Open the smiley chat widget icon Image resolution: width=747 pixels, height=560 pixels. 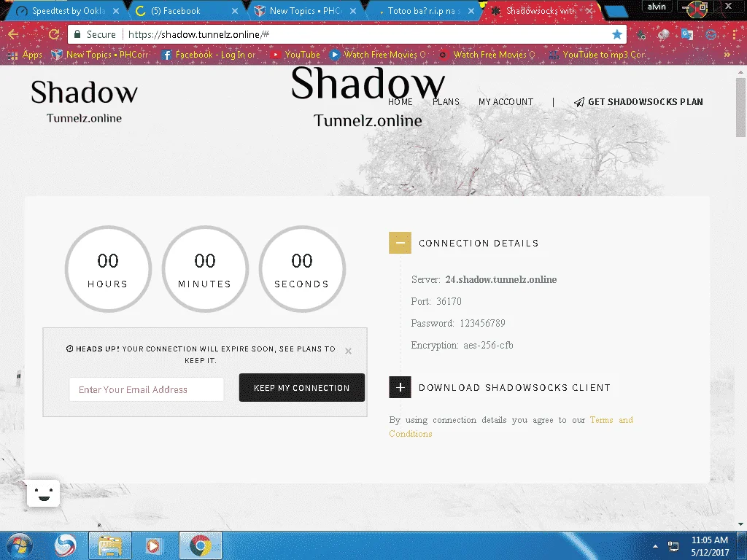[43, 494]
